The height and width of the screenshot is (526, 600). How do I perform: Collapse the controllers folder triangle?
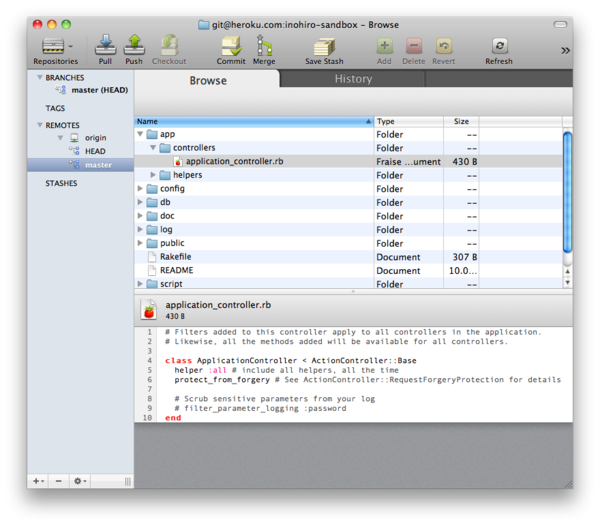pyautogui.click(x=153, y=147)
